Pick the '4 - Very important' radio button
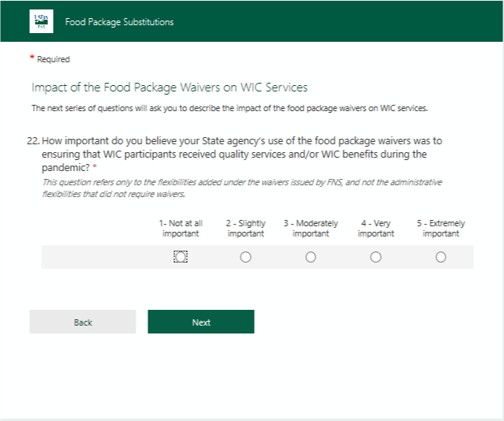 click(x=375, y=257)
